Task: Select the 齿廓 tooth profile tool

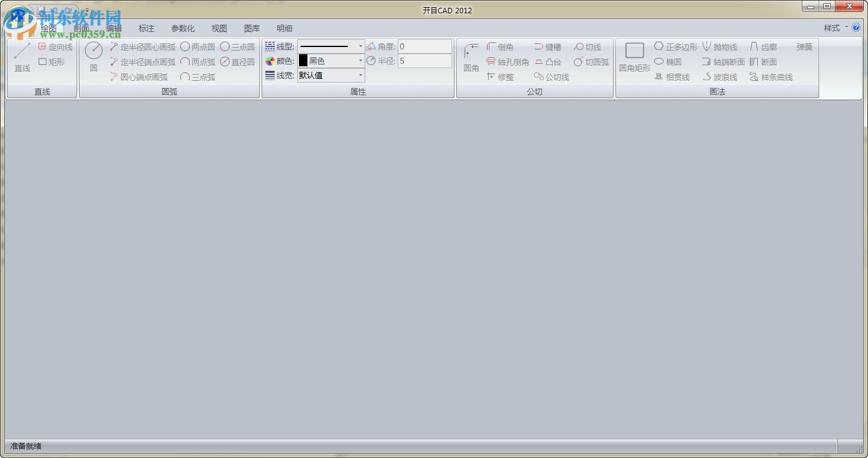Action: pos(764,47)
